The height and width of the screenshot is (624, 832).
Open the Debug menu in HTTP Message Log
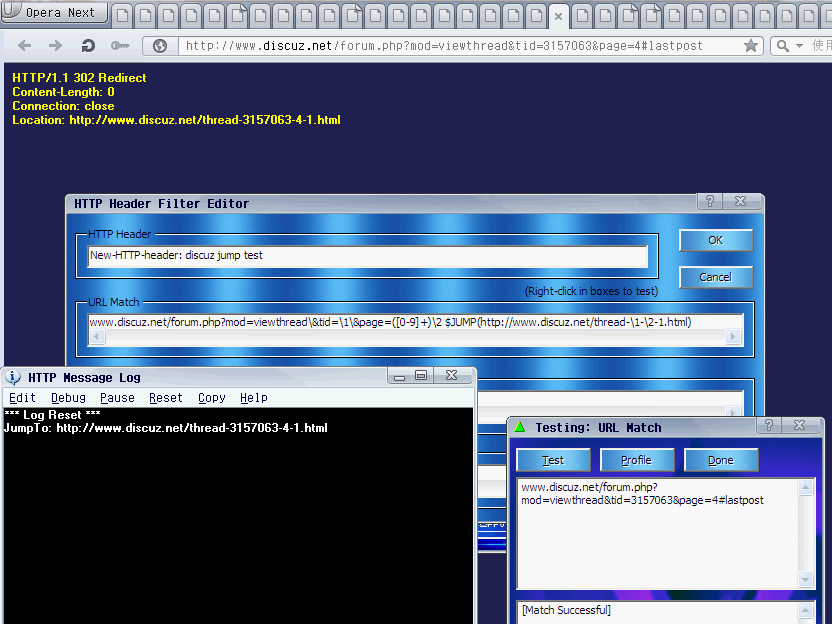(x=68, y=398)
